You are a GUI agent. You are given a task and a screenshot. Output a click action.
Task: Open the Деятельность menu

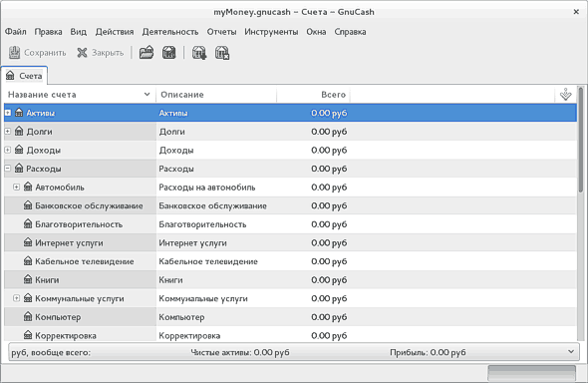(170, 32)
